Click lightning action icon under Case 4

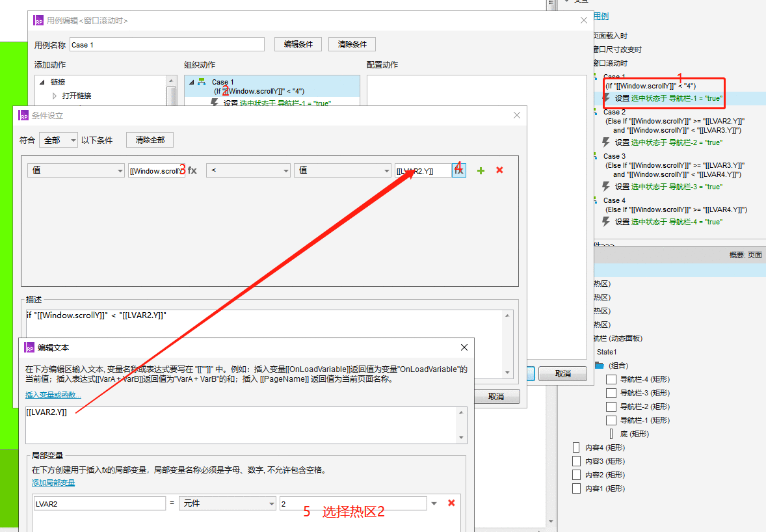[x=606, y=222]
